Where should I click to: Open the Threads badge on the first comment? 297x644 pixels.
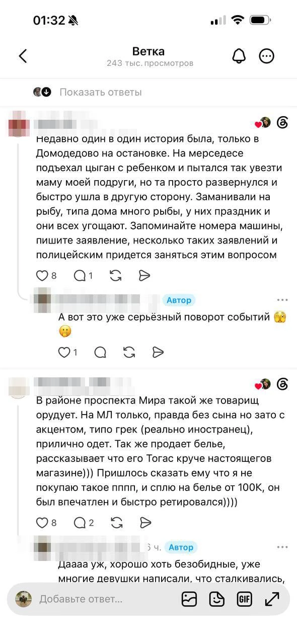pyautogui.click(x=282, y=123)
